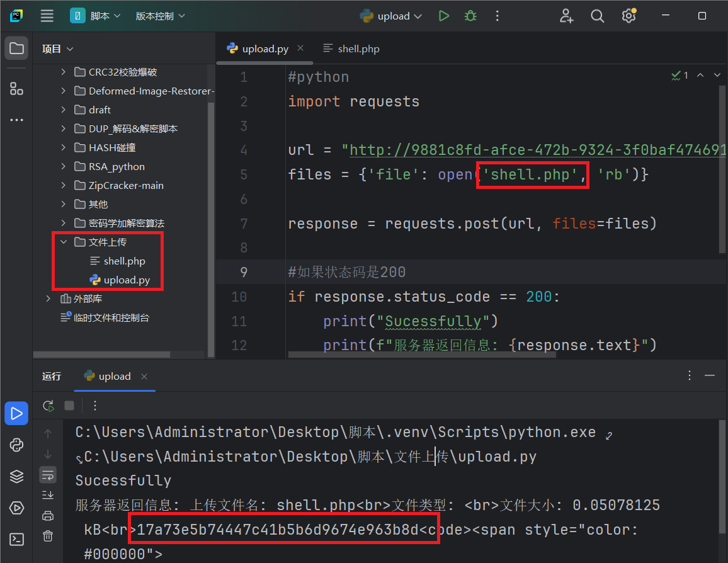This screenshot has height=563, width=728.
Task: Open the upload run configuration dropdown
Action: click(391, 16)
